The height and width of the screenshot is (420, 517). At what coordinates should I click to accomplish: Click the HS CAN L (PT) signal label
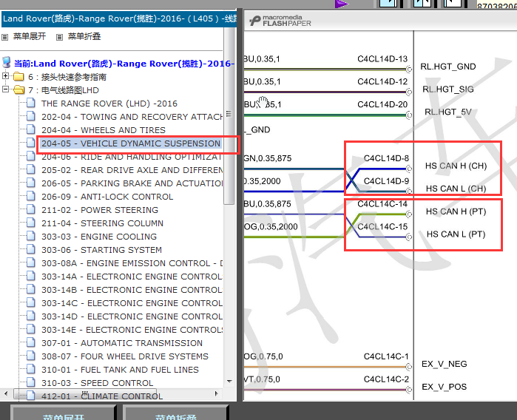tap(456, 234)
